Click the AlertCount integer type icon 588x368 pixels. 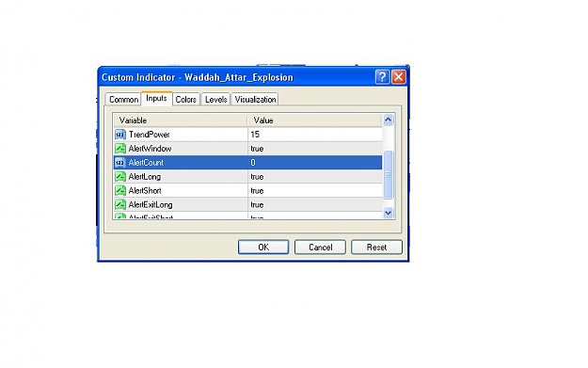120,163
